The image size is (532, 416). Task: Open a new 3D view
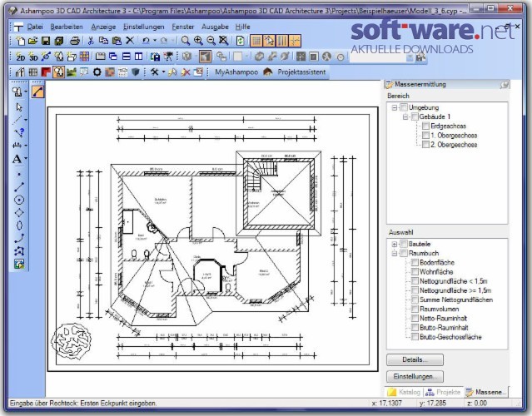(33, 57)
